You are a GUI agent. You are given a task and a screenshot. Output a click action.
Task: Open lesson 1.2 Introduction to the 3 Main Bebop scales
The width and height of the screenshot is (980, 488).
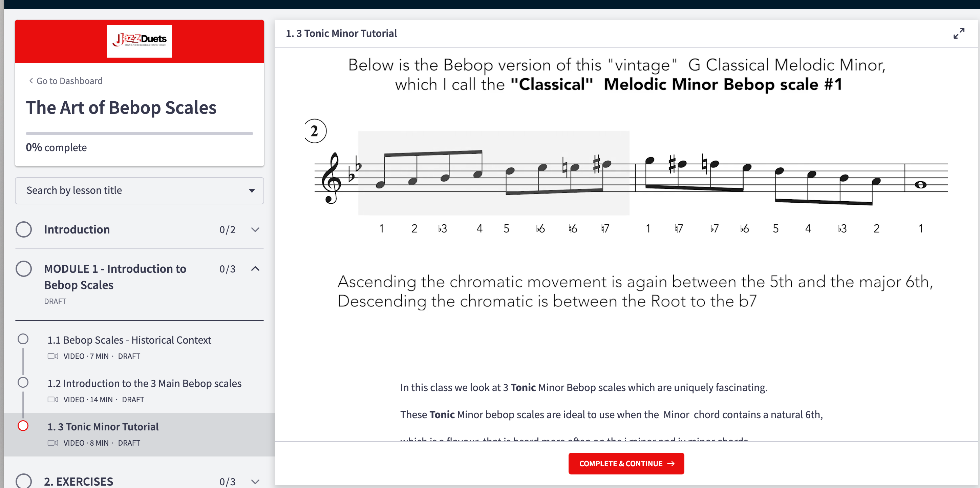(x=145, y=383)
